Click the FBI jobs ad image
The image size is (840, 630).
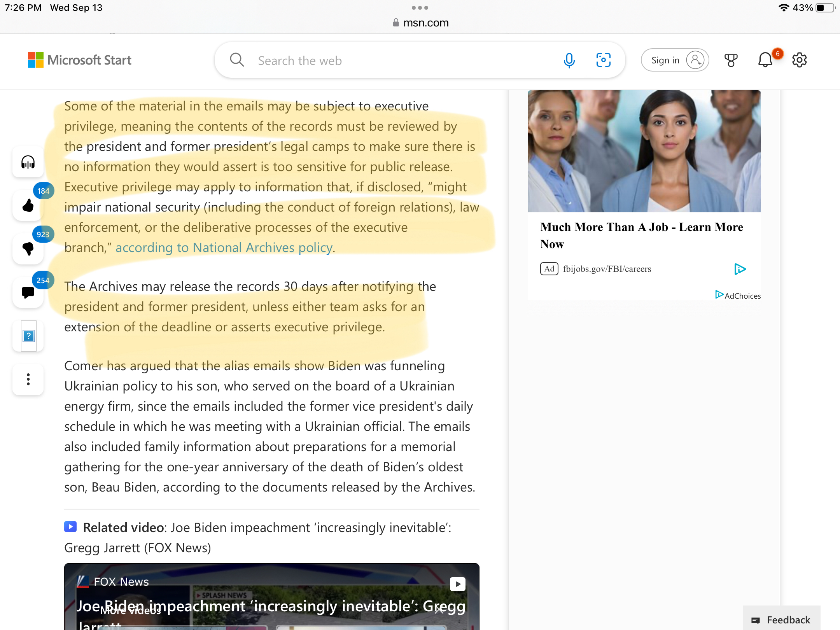(x=644, y=151)
